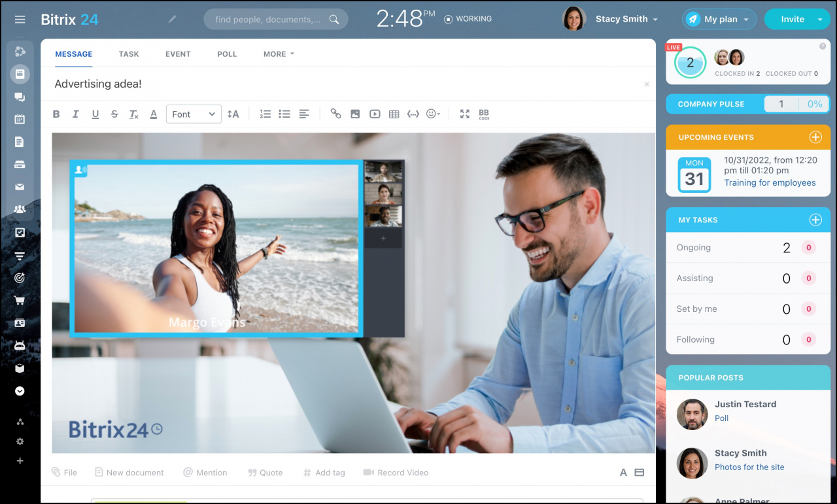Expand the Invite button arrow
This screenshot has height=504, width=837.
pyautogui.click(x=820, y=20)
